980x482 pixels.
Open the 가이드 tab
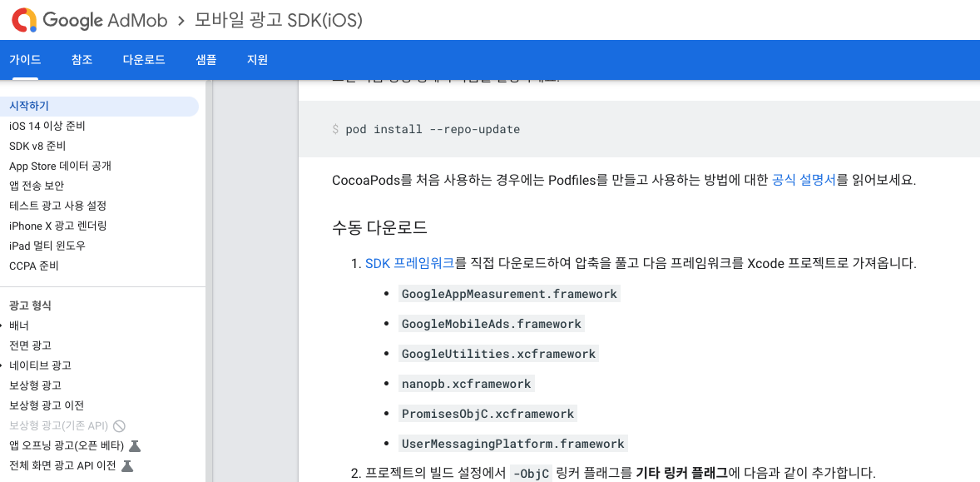click(25, 60)
